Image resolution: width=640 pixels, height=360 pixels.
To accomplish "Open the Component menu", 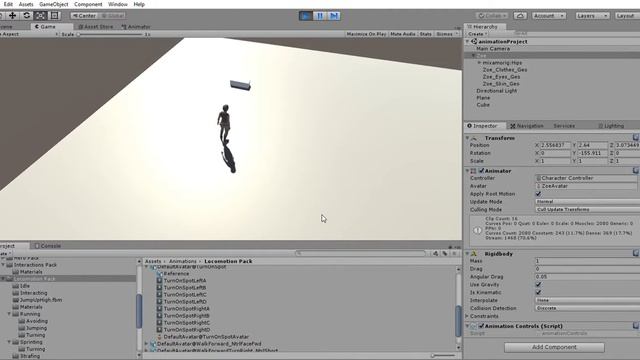I will click(88, 4).
